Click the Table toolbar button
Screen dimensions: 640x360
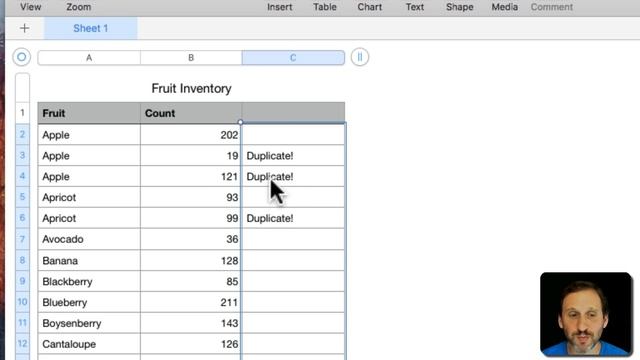coord(325,7)
